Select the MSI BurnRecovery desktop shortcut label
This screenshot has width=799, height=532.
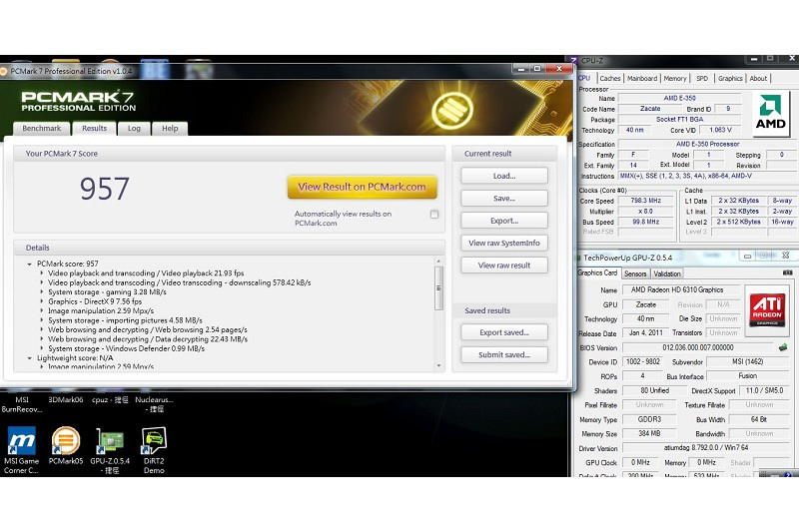point(21,404)
